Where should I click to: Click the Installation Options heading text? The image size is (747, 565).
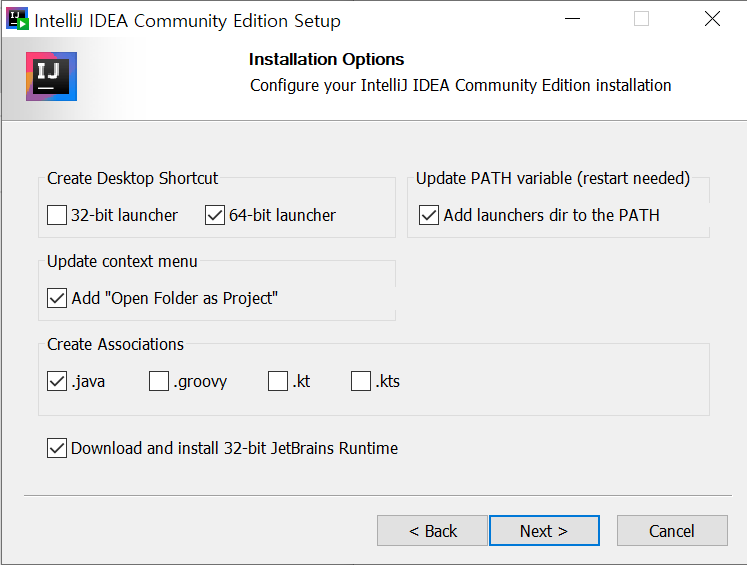[326, 60]
